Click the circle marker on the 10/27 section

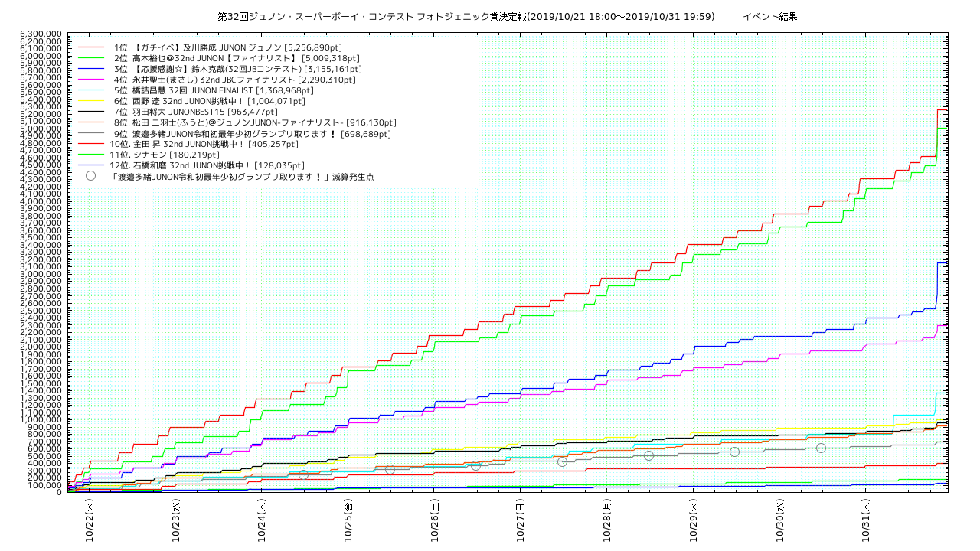click(x=562, y=461)
